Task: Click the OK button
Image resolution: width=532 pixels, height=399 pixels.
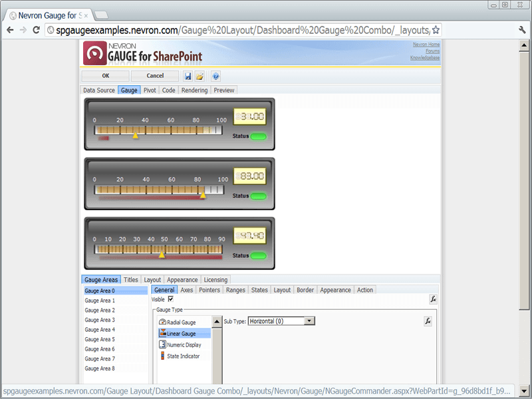Action: 106,76
